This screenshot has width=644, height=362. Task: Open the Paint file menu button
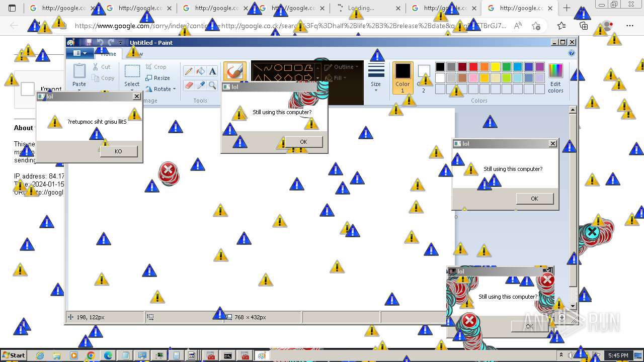[x=79, y=53]
